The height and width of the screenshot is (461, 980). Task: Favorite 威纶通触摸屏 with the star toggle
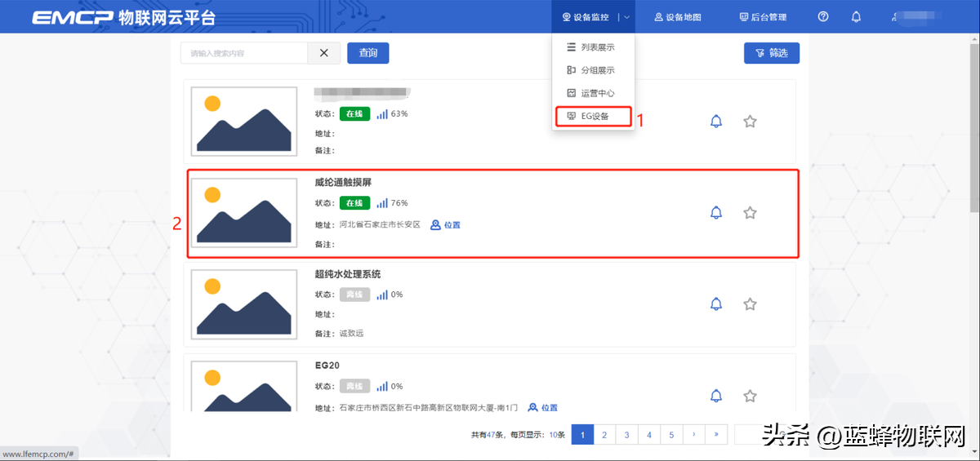pos(750,213)
